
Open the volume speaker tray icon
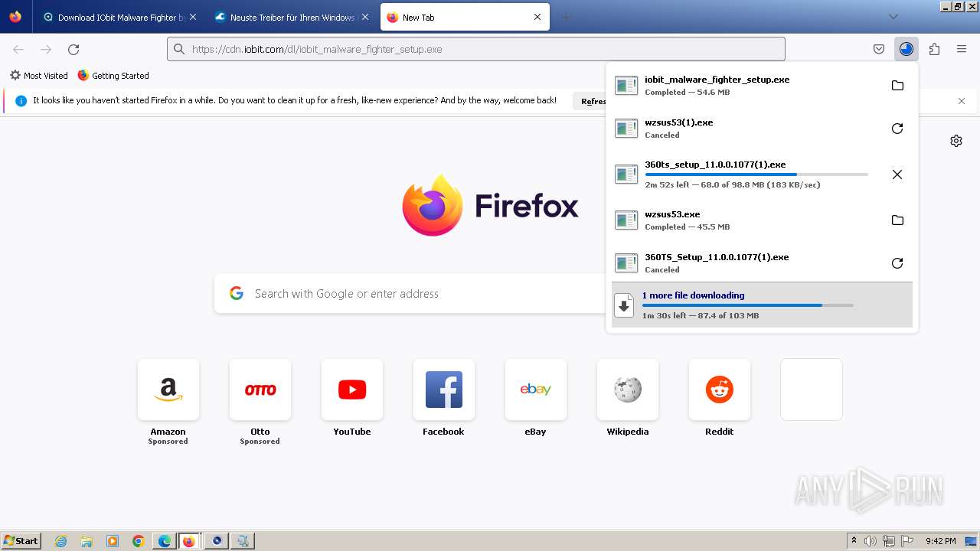pyautogui.click(x=871, y=541)
